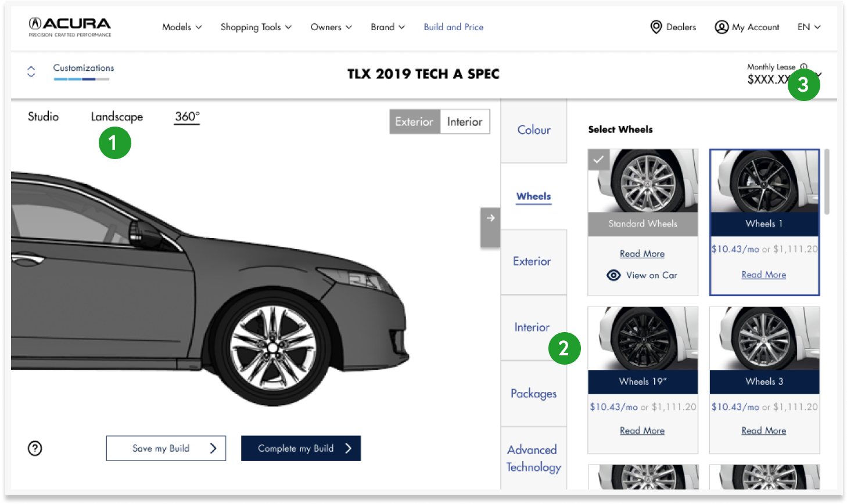Open the Dealers location pin icon
This screenshot has width=847, height=504.
pyautogui.click(x=656, y=27)
